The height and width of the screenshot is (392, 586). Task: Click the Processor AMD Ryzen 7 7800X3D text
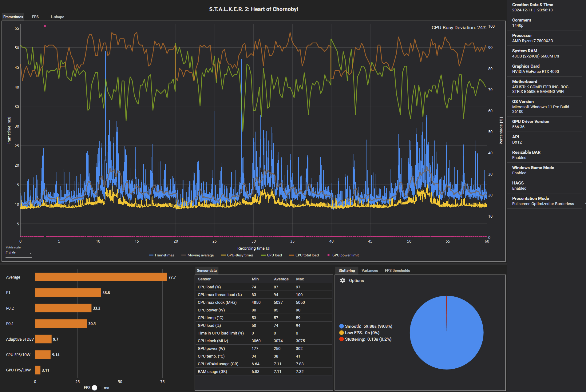coord(533,41)
